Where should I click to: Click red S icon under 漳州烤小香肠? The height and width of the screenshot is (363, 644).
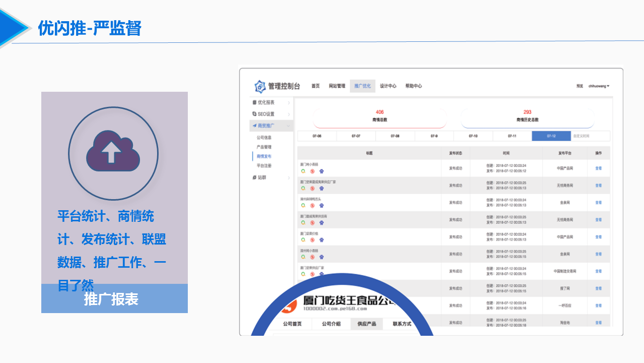click(x=312, y=257)
